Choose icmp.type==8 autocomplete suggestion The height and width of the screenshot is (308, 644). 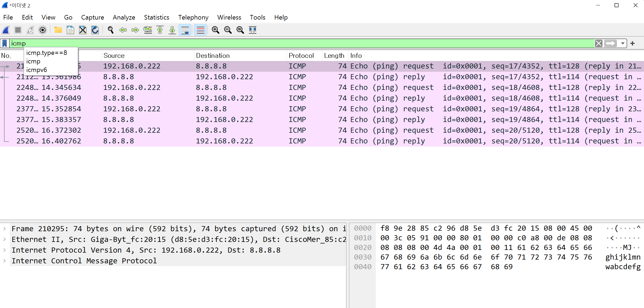(47, 53)
